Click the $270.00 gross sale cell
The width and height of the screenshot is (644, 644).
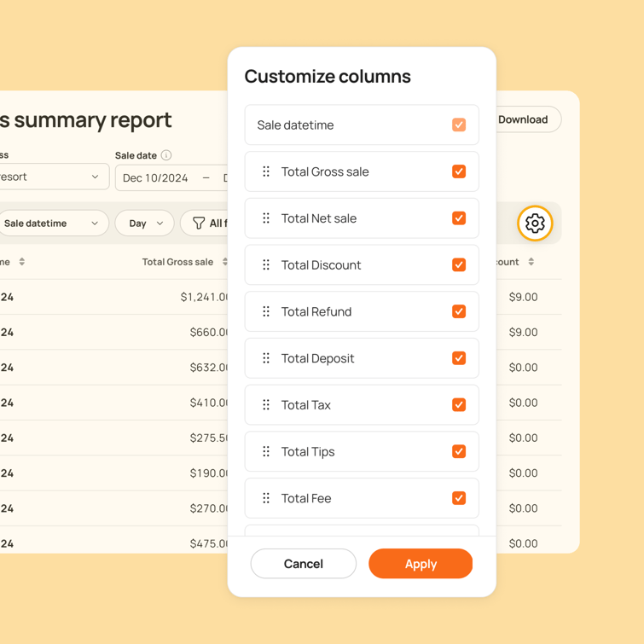point(209,508)
